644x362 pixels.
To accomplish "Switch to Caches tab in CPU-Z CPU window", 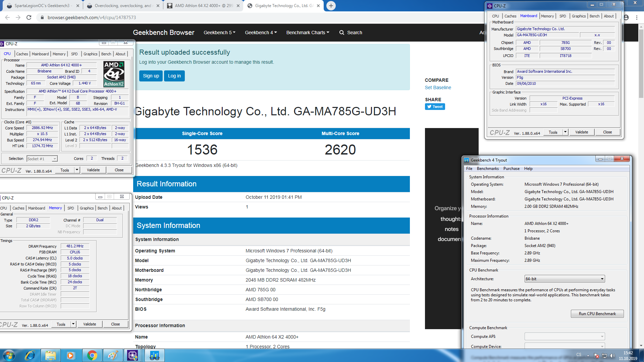I will pyautogui.click(x=22, y=54).
